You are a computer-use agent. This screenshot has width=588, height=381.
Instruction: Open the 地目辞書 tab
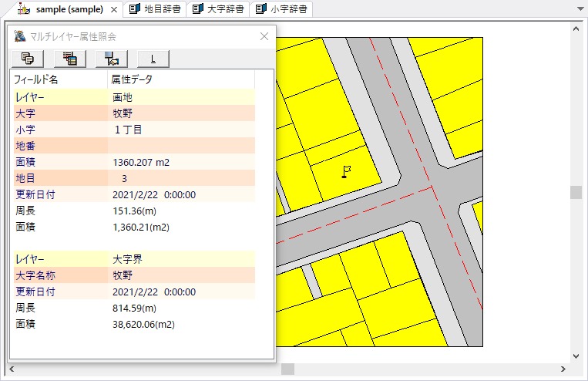pos(155,9)
